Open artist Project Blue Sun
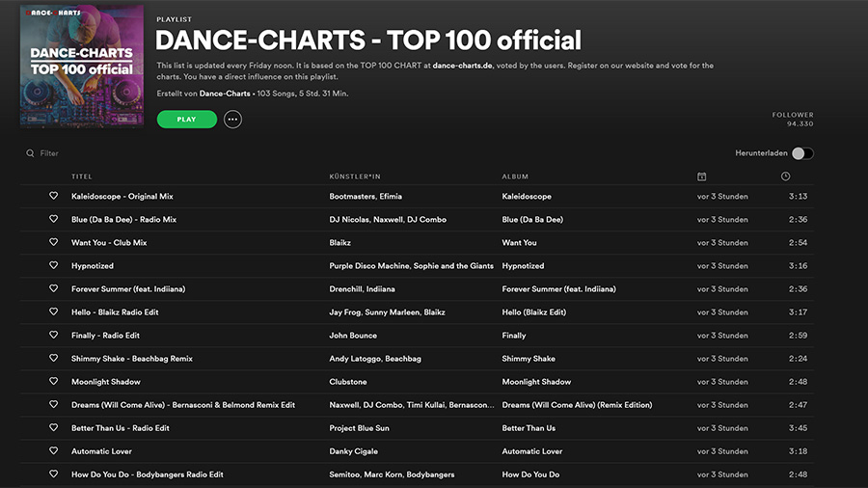Viewport: 868px width, 488px height. pyautogui.click(x=360, y=428)
